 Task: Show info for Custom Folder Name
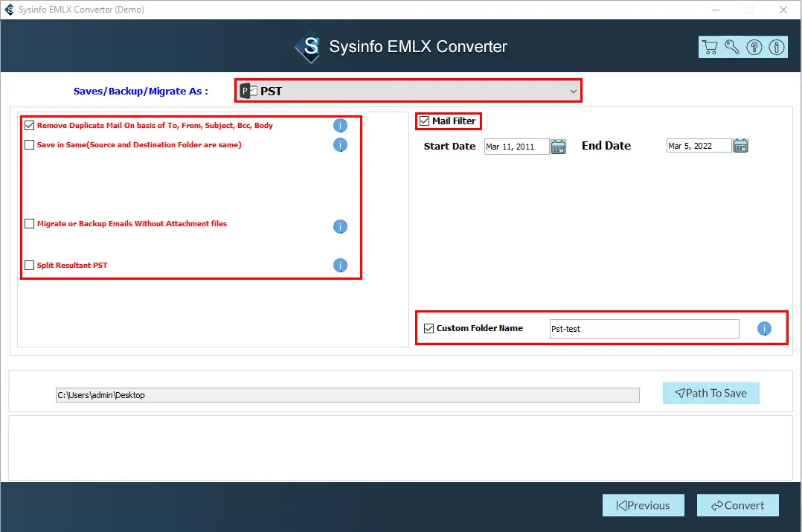click(x=764, y=328)
